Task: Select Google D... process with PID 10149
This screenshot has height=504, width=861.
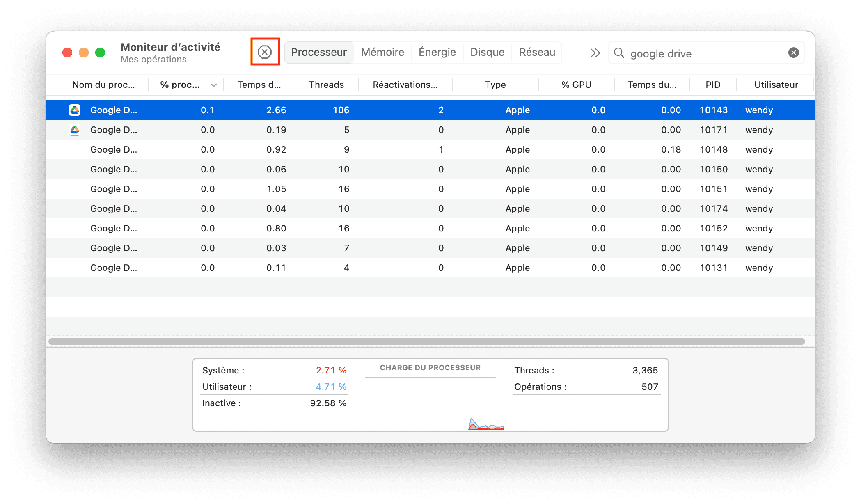Action: pos(430,248)
